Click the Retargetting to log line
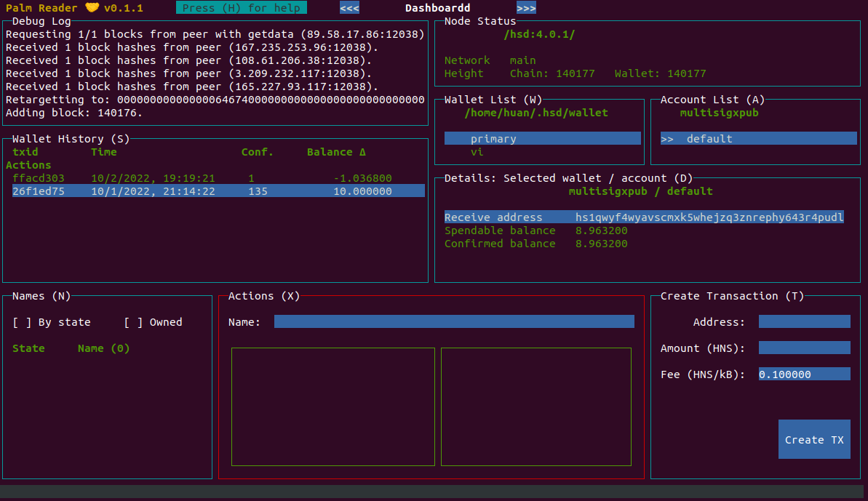This screenshot has height=501, width=868. tap(215, 100)
